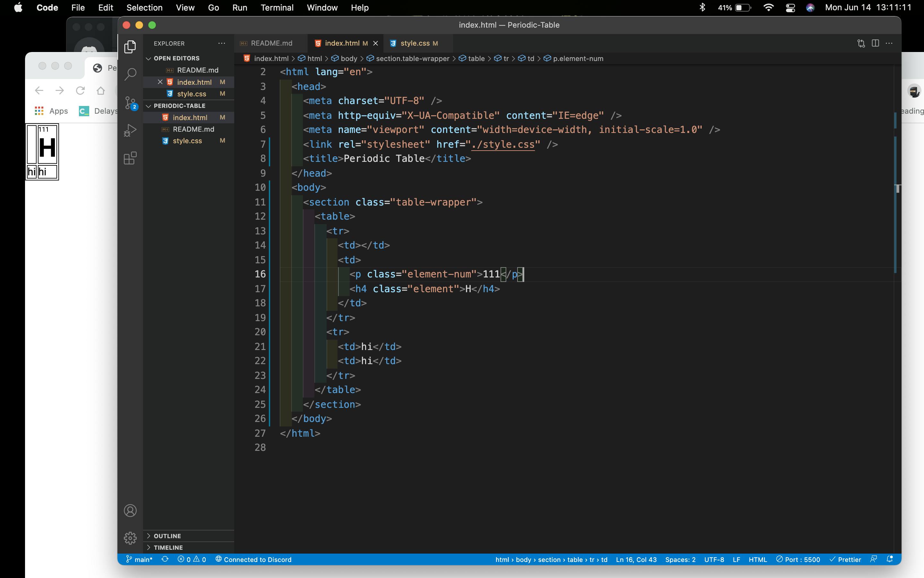Click the ./style.css link in code
Screen dimensions: 924x578
coord(503,144)
